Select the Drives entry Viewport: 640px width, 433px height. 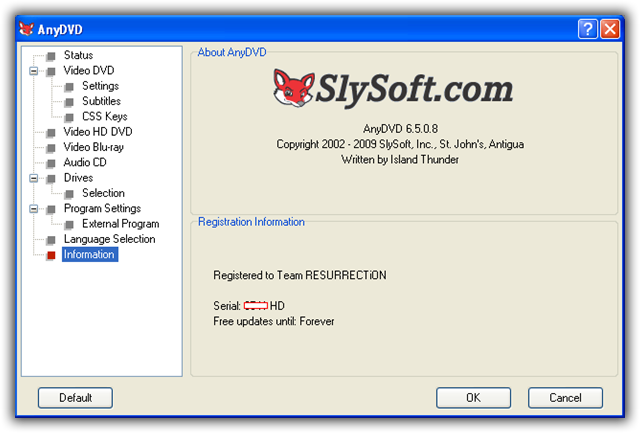click(78, 178)
